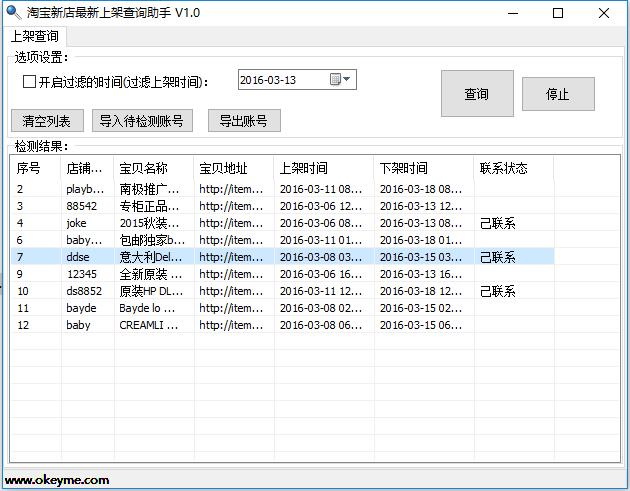Click delisting time 2016-03-18 12…
Viewport: 630px width, 491px height.
click(421, 291)
